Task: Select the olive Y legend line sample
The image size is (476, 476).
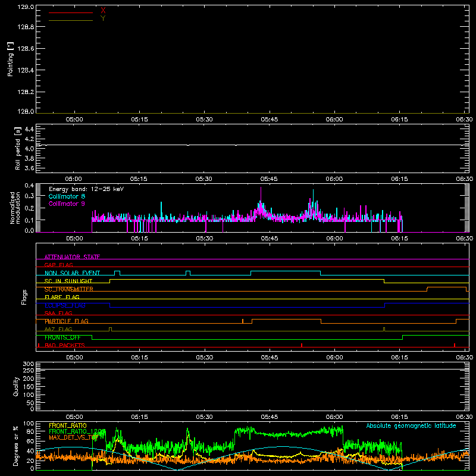Action: coord(71,20)
